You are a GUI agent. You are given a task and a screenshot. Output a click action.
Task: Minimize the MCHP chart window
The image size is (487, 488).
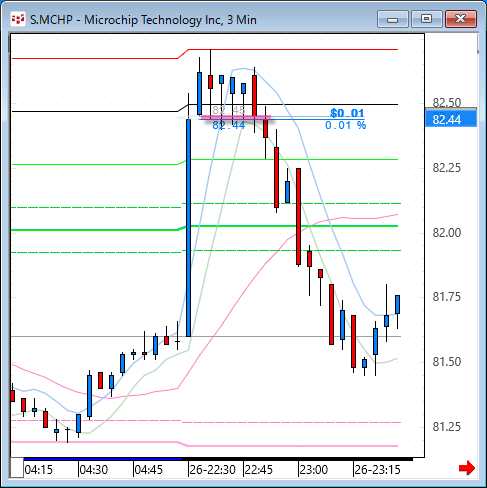click(x=393, y=19)
